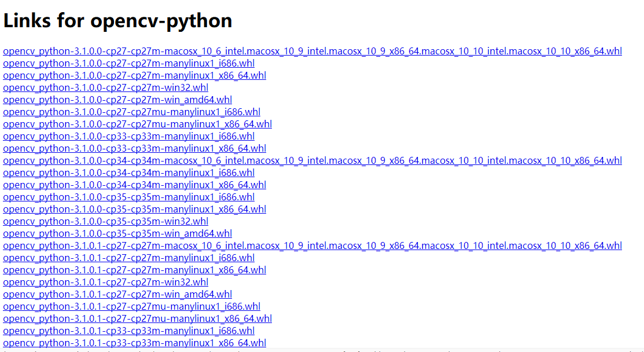This screenshot has height=352, width=644.
Task: Download opencv_python-3.1.0.0-cp34-cp34m-manylinux1_i686.whl
Action: tap(128, 173)
